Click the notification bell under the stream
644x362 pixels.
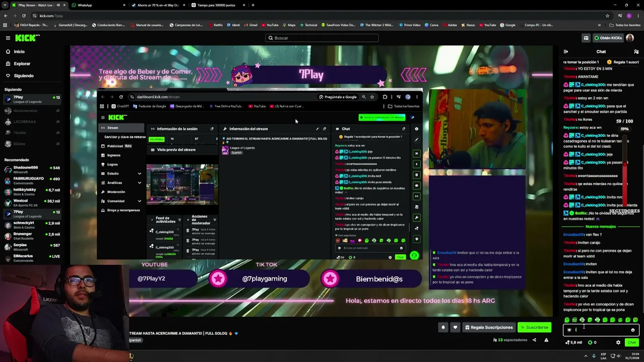click(x=443, y=327)
